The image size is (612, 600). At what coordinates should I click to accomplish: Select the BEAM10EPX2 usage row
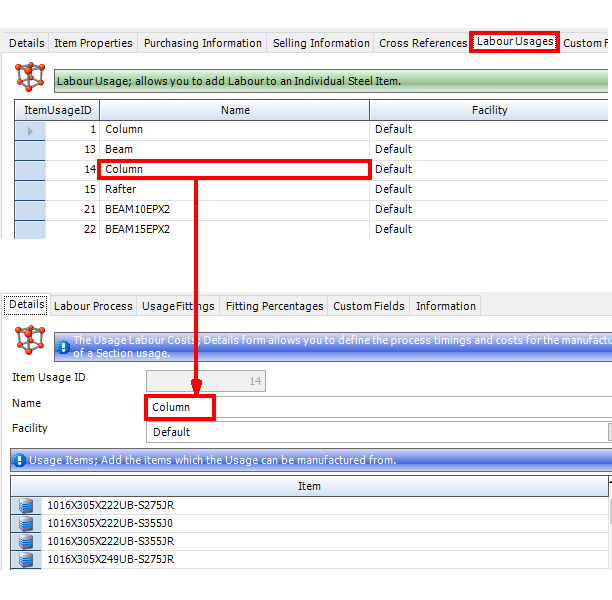(x=235, y=209)
